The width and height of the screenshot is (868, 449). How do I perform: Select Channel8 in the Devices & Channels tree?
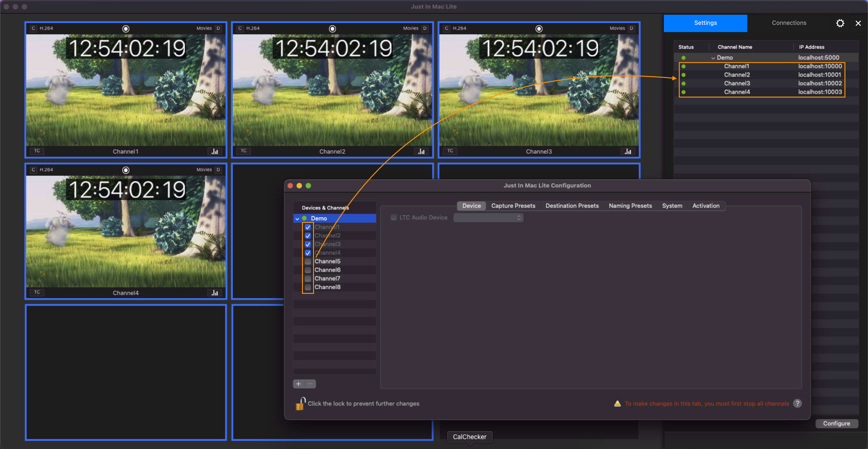click(x=328, y=287)
